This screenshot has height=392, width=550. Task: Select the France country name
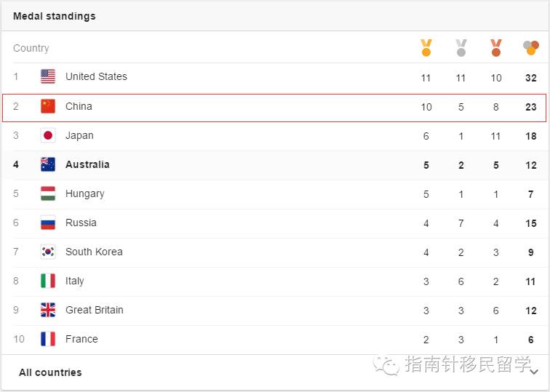81,339
